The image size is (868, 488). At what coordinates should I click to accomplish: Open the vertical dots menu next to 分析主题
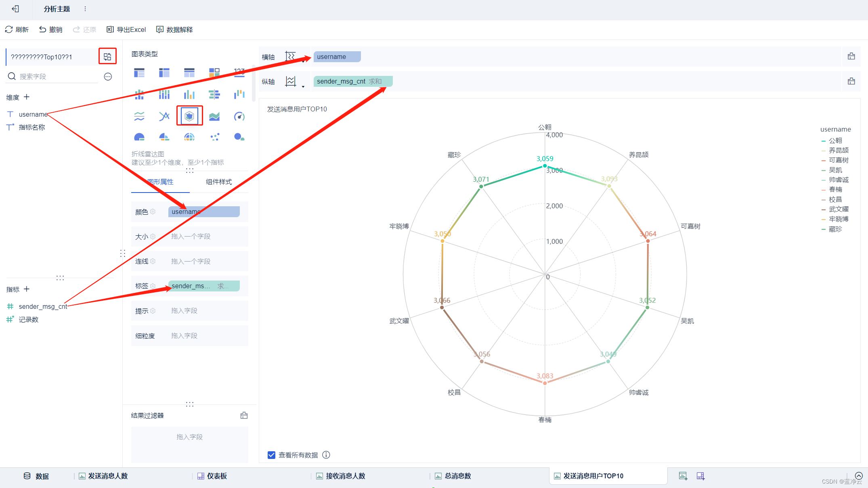(85, 9)
